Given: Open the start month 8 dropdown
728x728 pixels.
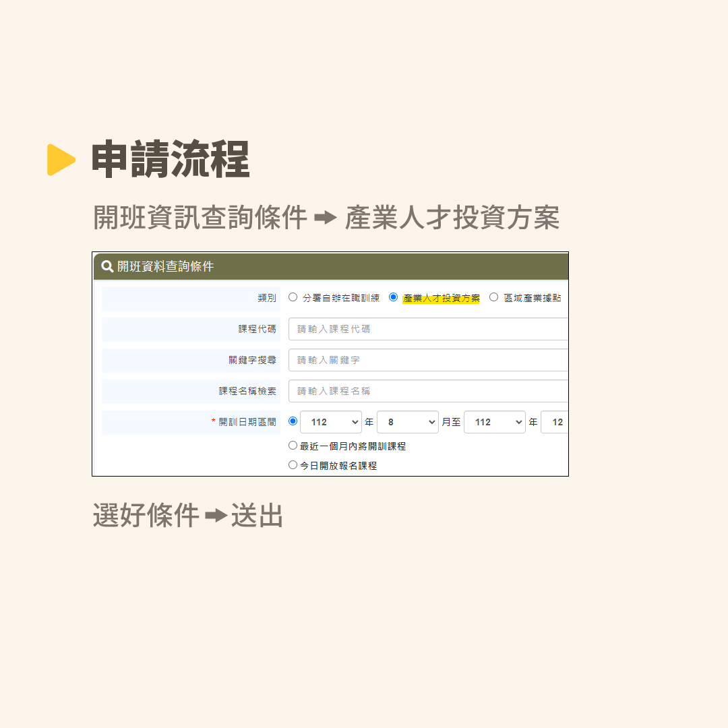Looking at the screenshot, I should pyautogui.click(x=408, y=422).
